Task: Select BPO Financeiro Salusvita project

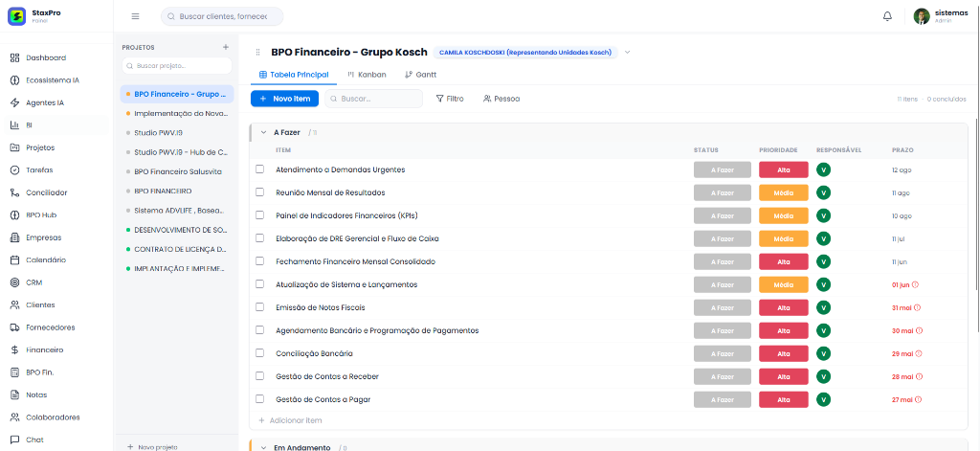Action: pyautogui.click(x=177, y=171)
